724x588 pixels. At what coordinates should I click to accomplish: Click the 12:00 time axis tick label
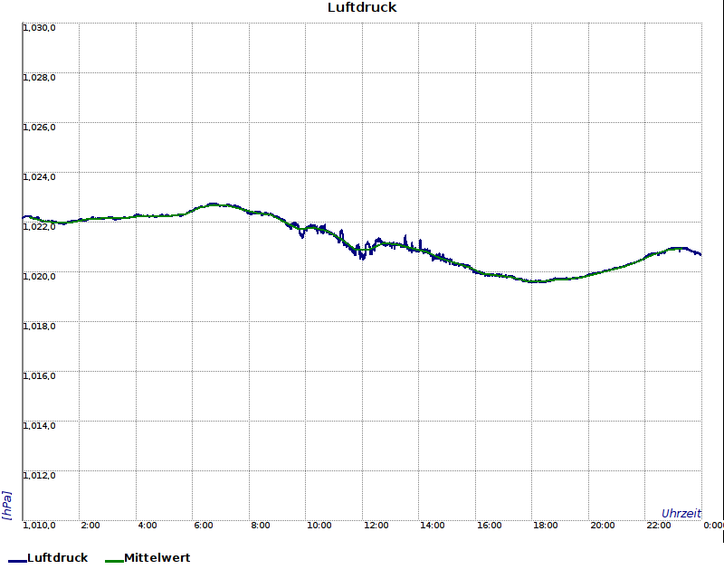376,525
